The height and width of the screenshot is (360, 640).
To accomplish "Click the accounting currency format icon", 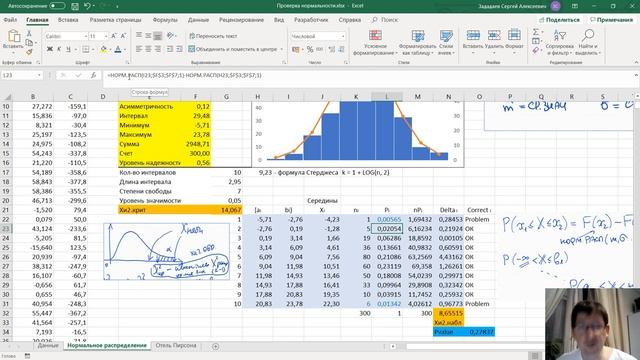I will point(296,49).
